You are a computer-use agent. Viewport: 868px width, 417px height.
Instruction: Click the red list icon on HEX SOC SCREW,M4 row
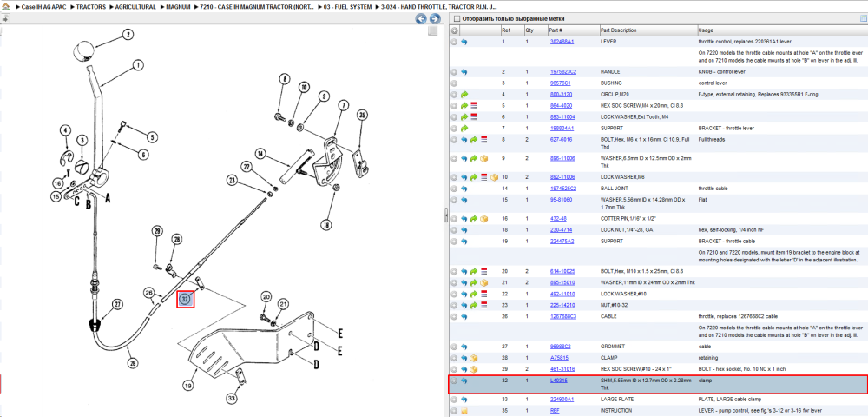(474, 105)
